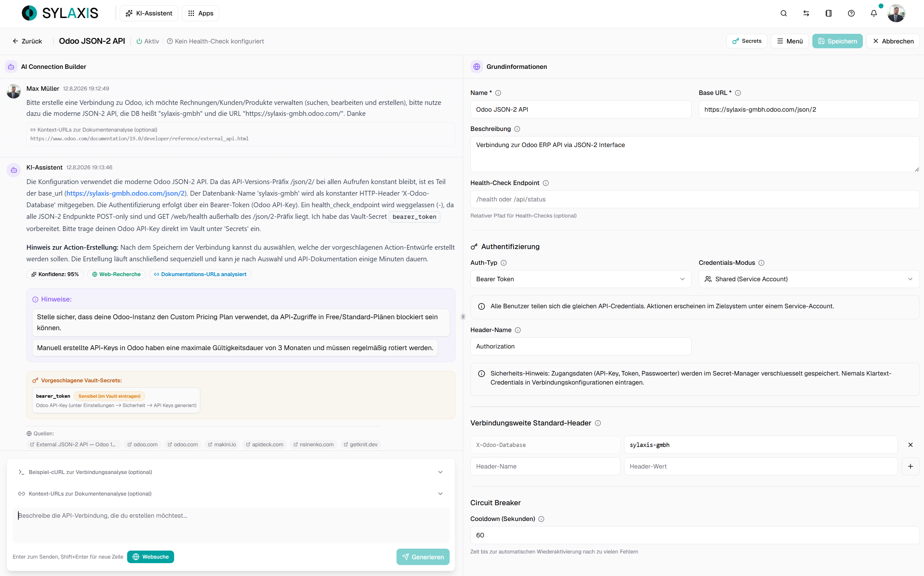Click the Grundinformationen globe icon

(477, 67)
